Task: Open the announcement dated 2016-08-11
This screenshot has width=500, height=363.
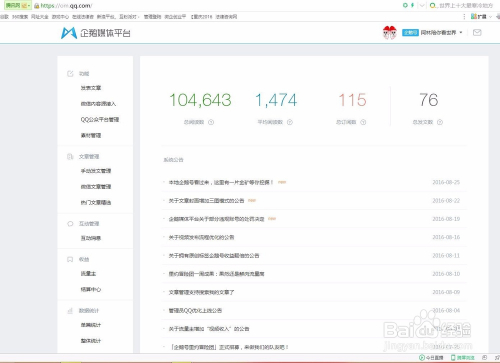Action: (214, 256)
